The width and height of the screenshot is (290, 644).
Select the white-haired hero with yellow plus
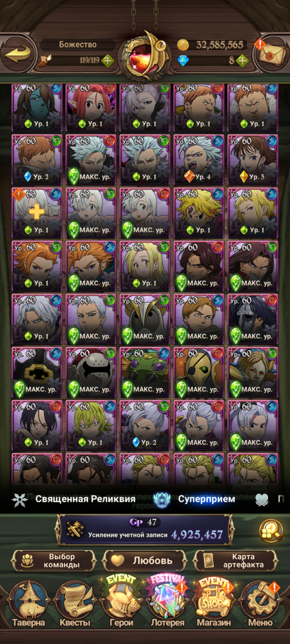coord(37,213)
